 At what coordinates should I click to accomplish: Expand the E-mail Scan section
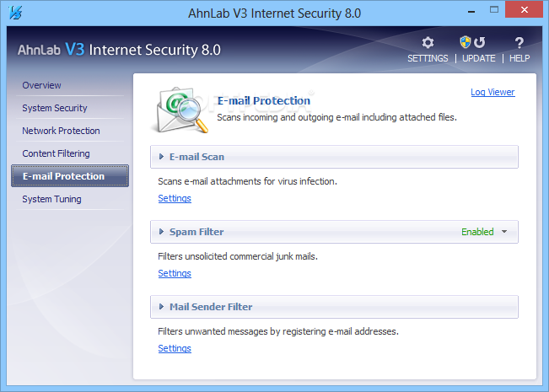[x=161, y=157]
